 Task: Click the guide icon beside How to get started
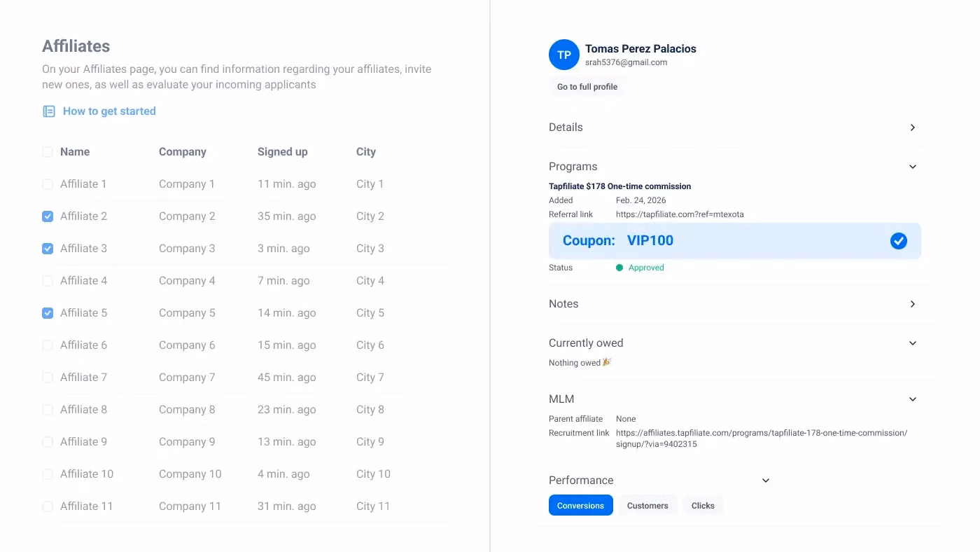[49, 111]
